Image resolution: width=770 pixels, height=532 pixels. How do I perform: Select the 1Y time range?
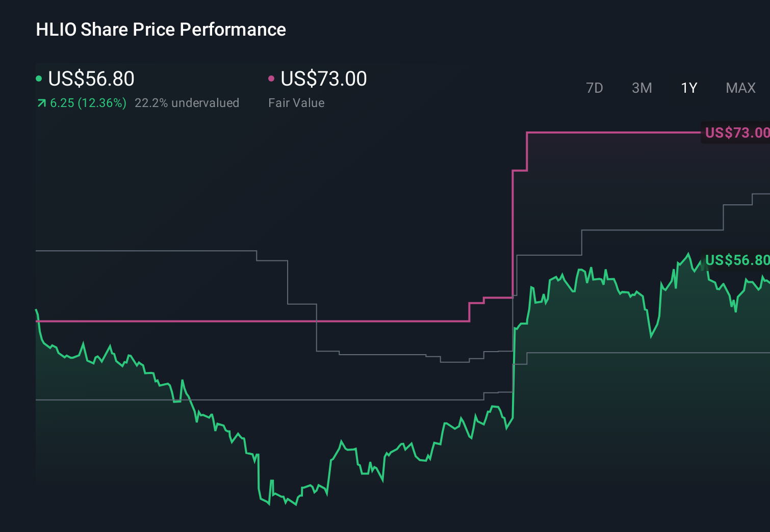coord(688,88)
